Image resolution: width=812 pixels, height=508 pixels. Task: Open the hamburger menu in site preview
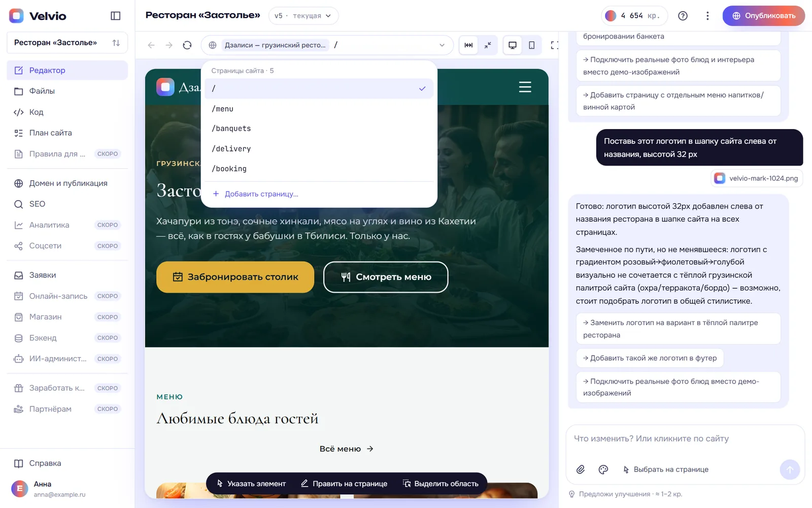(525, 87)
